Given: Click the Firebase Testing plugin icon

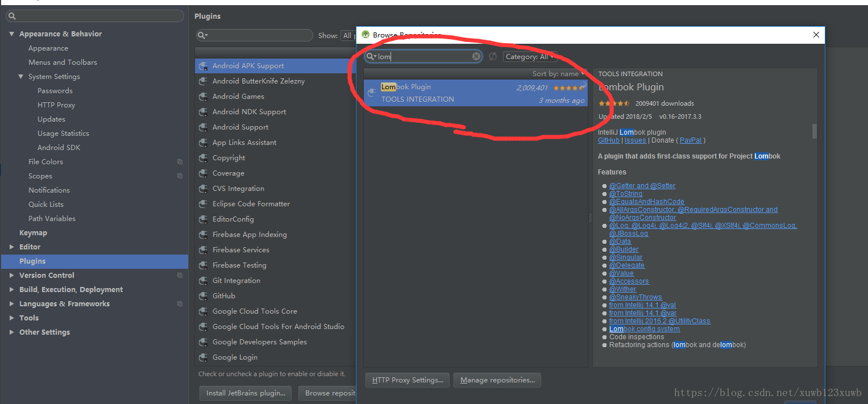Looking at the screenshot, I should (203, 265).
